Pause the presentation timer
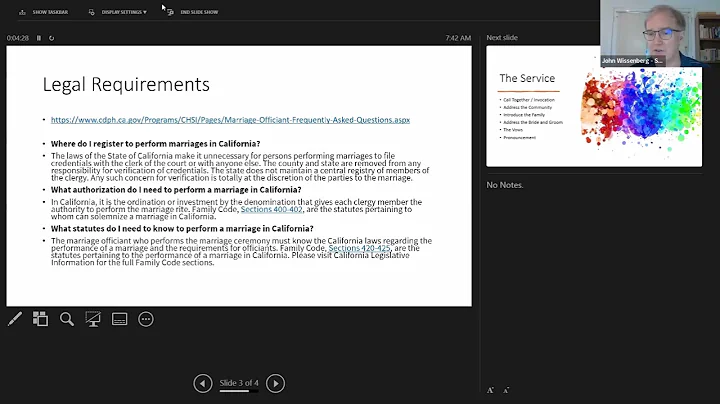The image size is (720, 404). tap(39, 38)
